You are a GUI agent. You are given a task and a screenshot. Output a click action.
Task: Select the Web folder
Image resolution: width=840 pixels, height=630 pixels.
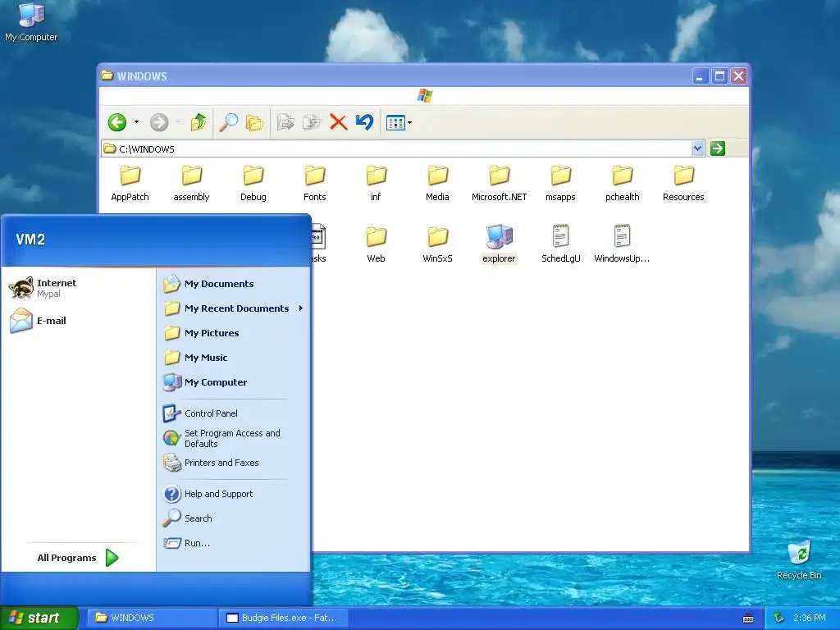click(x=376, y=244)
